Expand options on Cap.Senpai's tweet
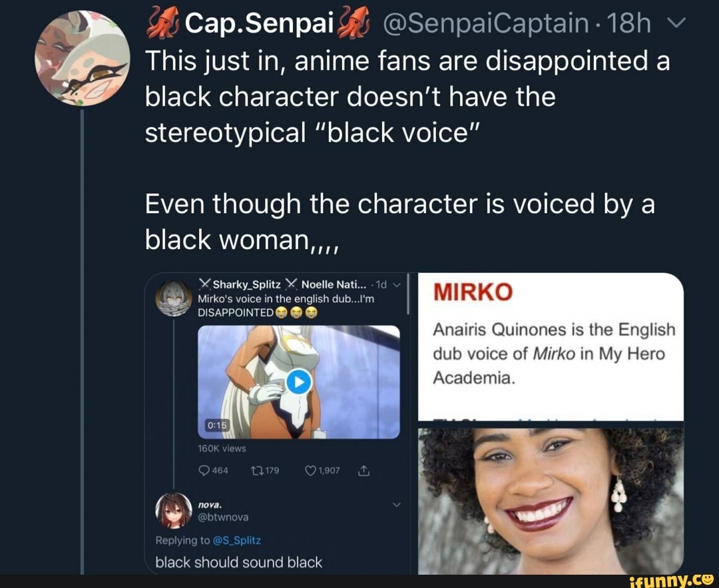 pos(678,22)
